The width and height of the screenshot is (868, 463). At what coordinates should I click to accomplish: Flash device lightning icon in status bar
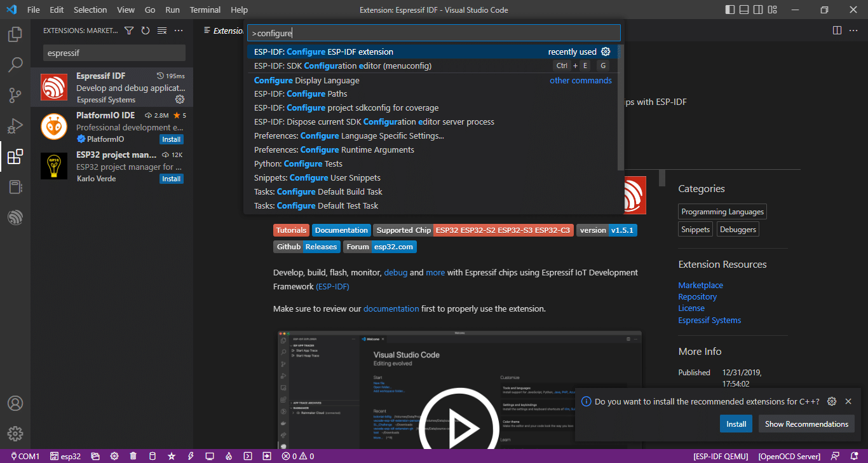coord(191,456)
